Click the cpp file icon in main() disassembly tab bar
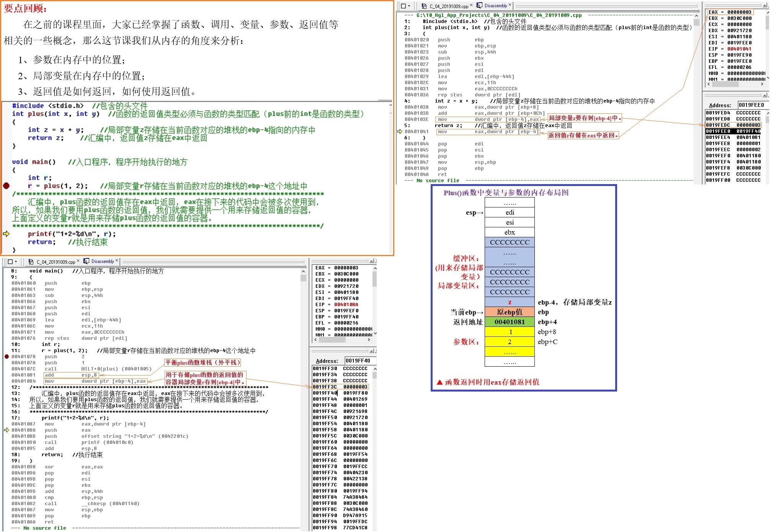 [31, 262]
